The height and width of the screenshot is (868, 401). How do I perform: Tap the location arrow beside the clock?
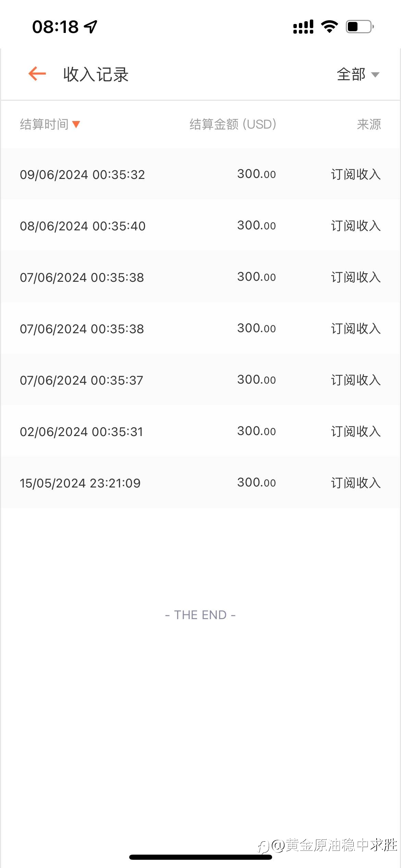click(91, 26)
